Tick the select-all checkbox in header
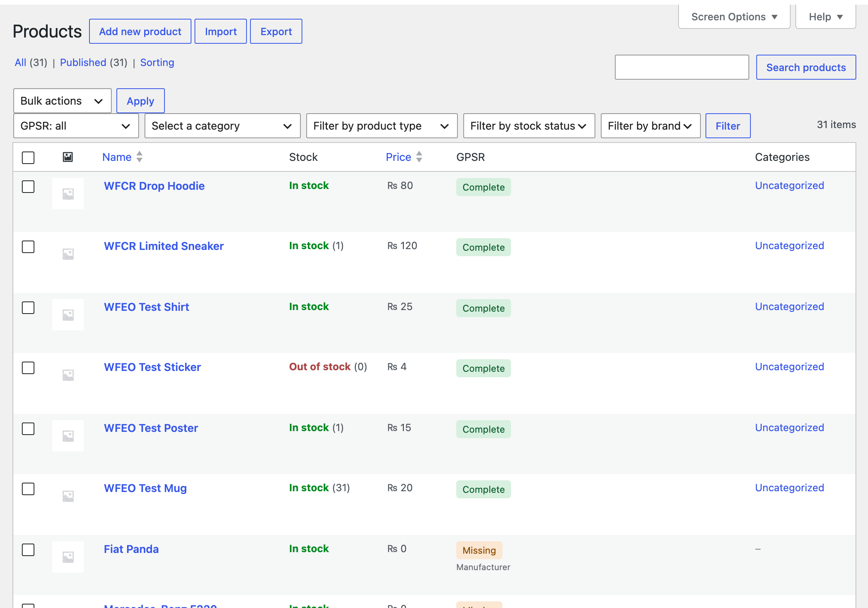Screen dimensions: 868x608 pyautogui.click(x=28, y=158)
